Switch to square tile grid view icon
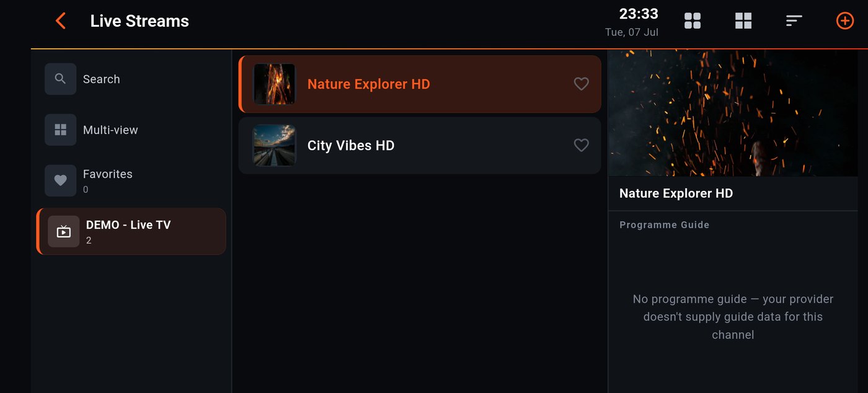Image resolution: width=868 pixels, height=393 pixels. [743, 21]
